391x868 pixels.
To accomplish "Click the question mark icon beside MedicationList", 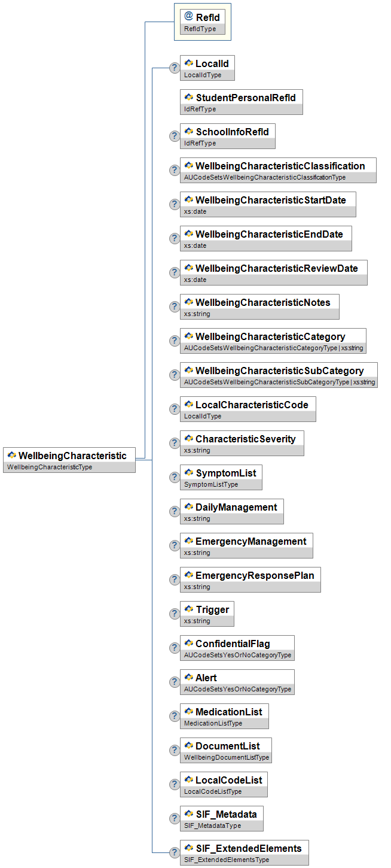I will [175, 716].
